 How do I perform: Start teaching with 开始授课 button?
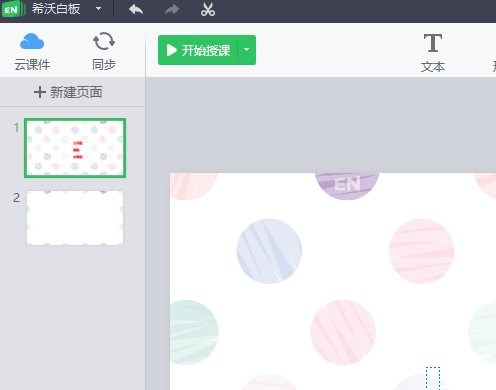198,50
